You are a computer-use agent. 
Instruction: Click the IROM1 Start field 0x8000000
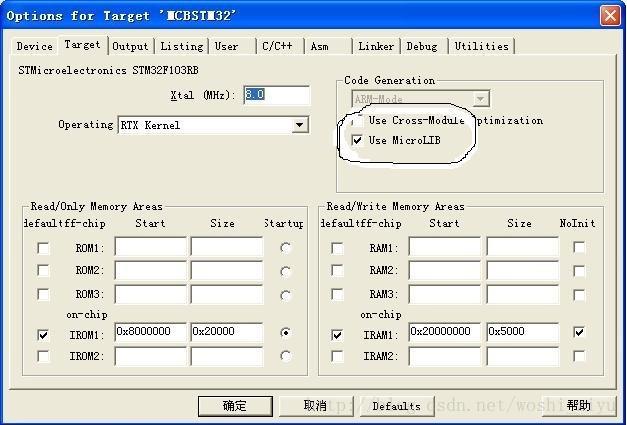(151, 332)
